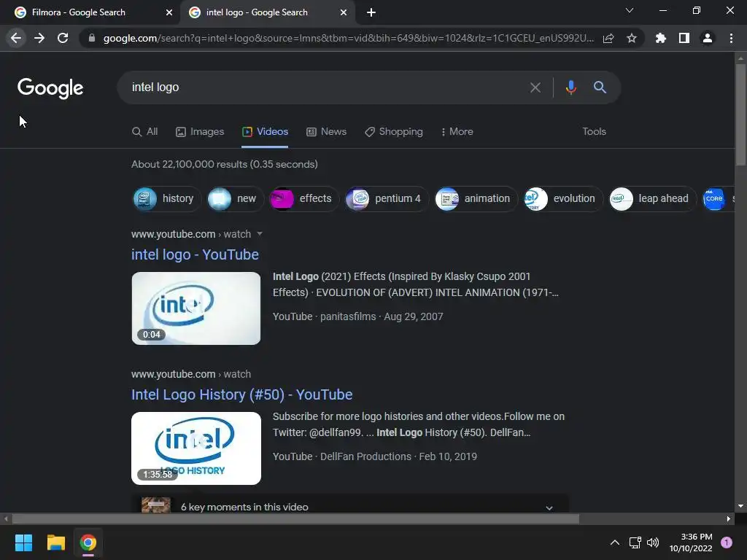Open the Extensions puzzle icon
The width and height of the screenshot is (747, 560).
[661, 38]
